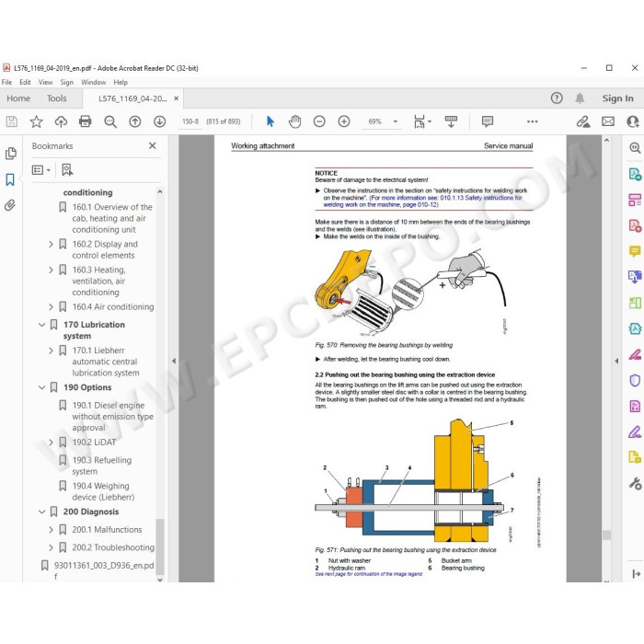The height and width of the screenshot is (644, 644).
Task: Open the zoom percentage dropdown
Action: (x=395, y=121)
